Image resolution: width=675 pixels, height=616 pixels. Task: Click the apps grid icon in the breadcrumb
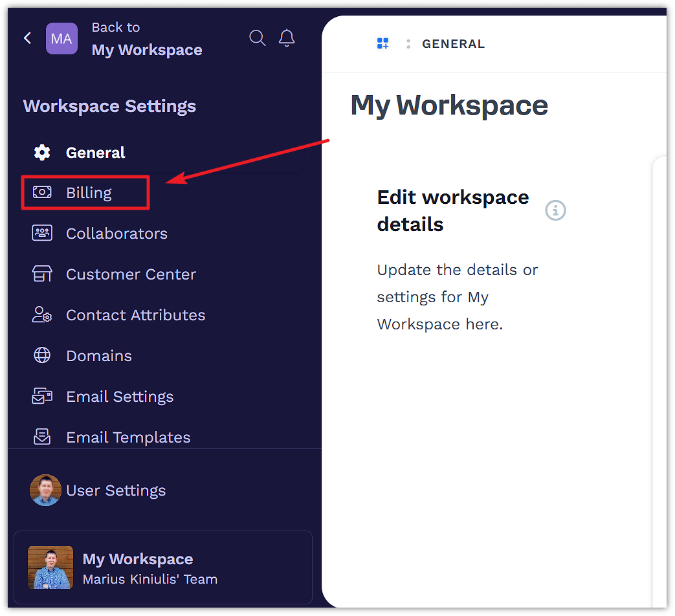382,43
